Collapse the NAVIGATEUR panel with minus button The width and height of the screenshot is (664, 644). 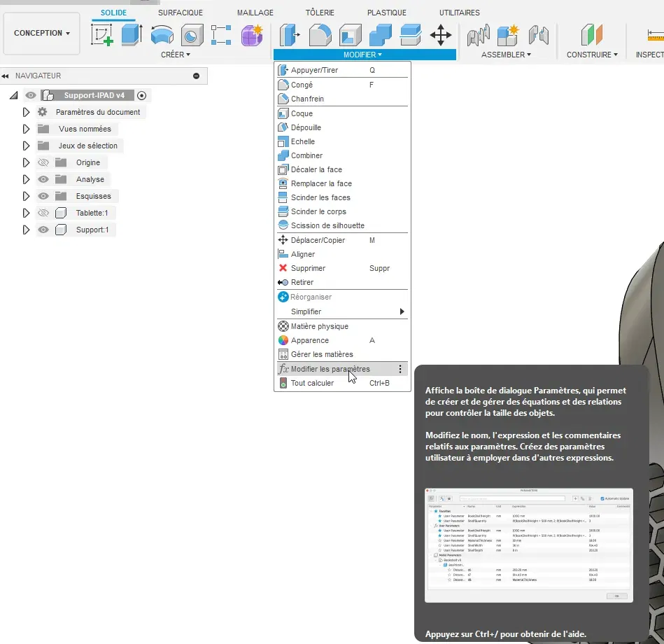pos(196,76)
